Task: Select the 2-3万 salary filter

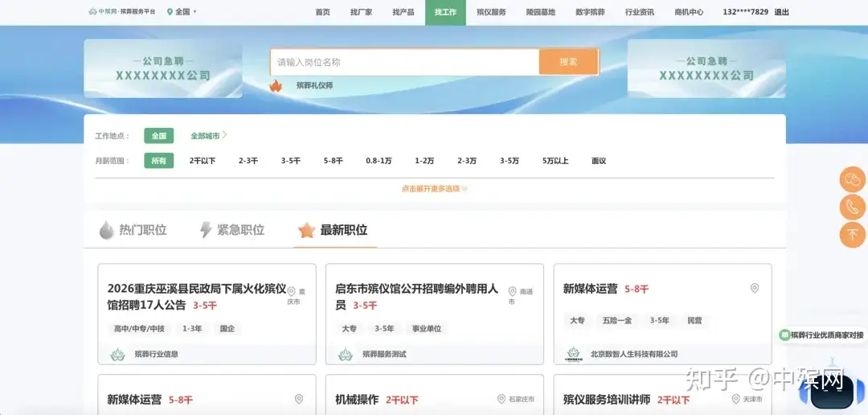Action: [467, 161]
